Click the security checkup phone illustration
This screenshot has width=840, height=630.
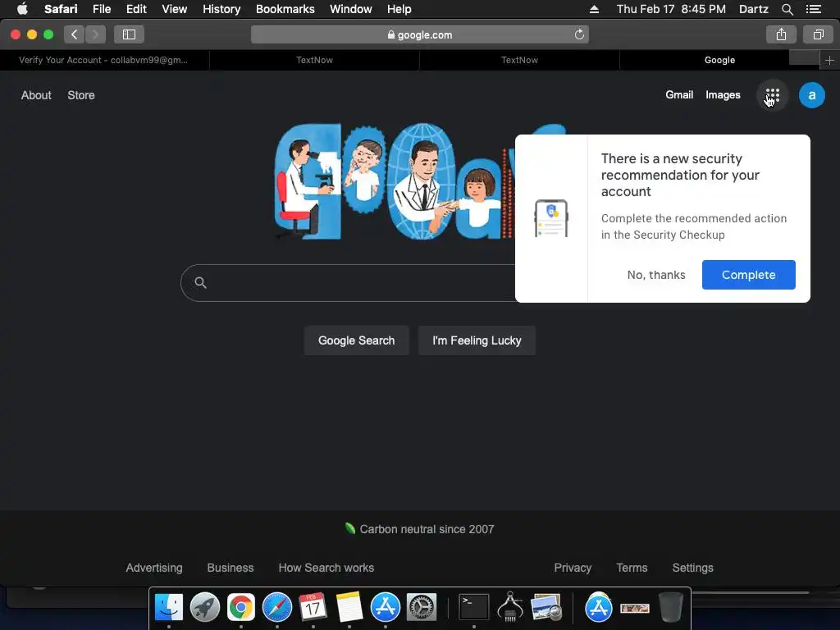tap(551, 218)
